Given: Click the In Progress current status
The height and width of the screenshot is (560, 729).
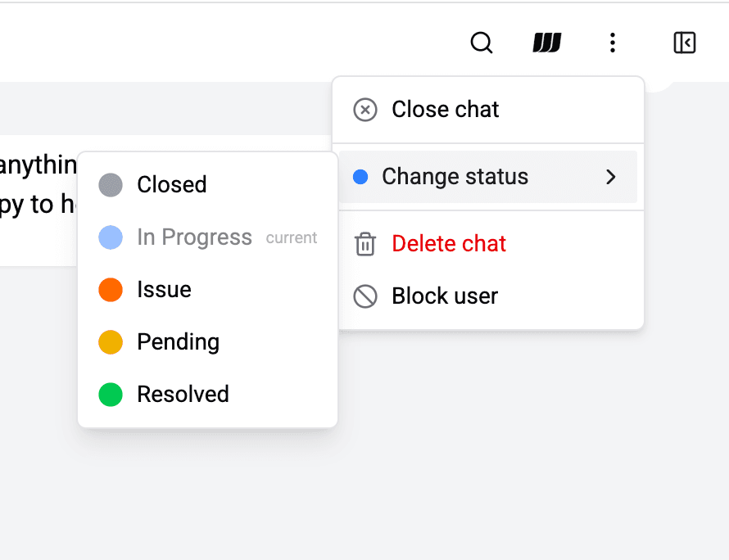Looking at the screenshot, I should click(195, 237).
